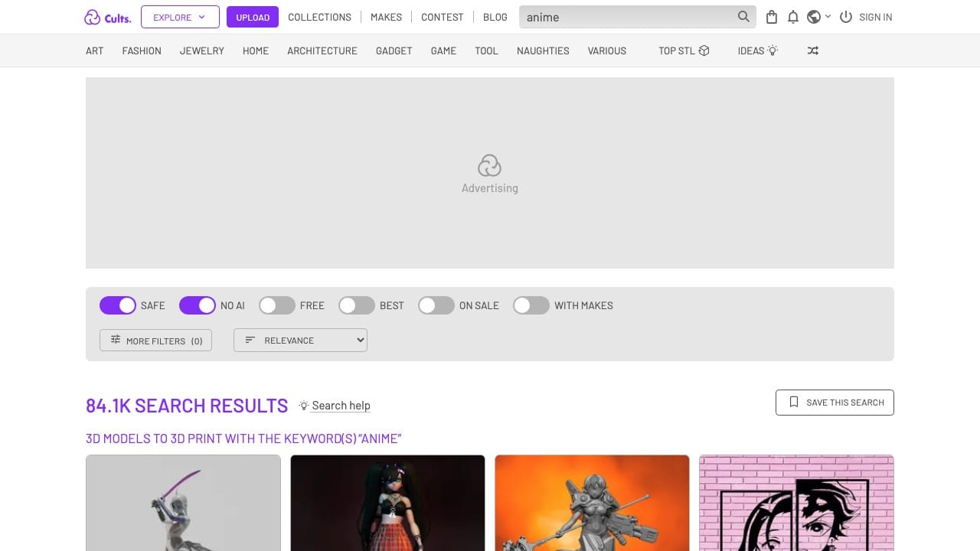Click the Save This Search bookmark icon
Screen dimensions: 980x551
coord(793,401)
